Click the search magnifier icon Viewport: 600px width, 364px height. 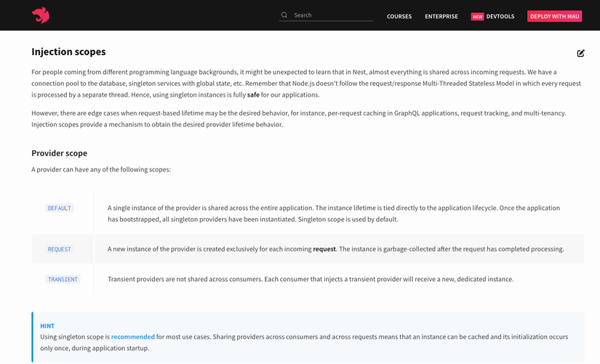(x=284, y=15)
